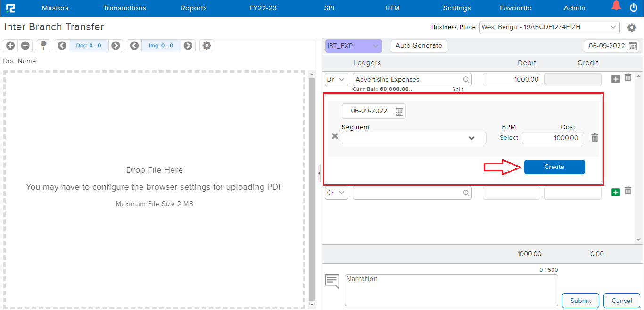
Task: Open the Cr entry type dropdown
Action: (337, 193)
